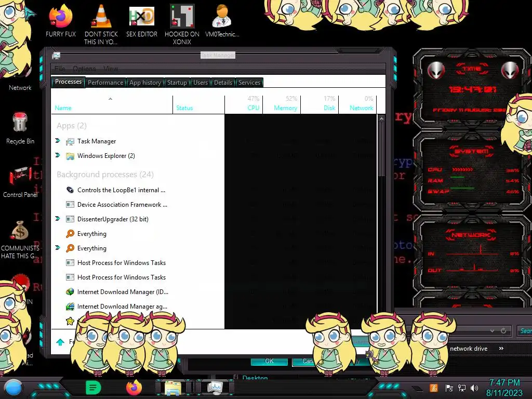532x399 pixels.
Task: Open the green notes app on taskbar
Action: (93, 388)
